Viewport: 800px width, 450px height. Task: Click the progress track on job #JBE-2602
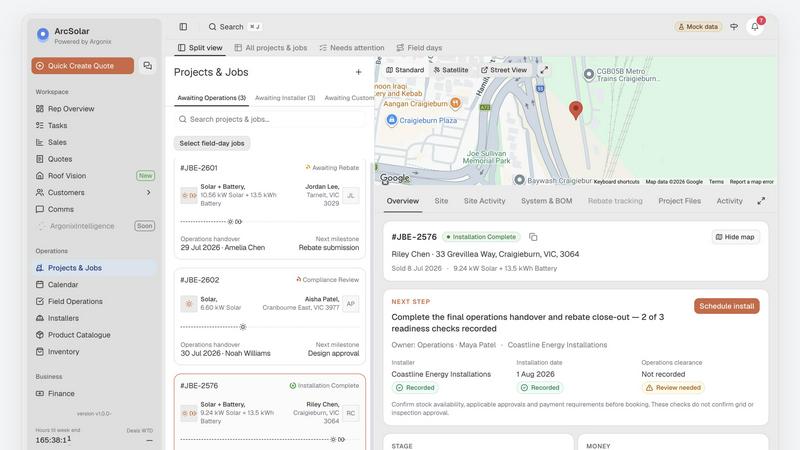pyautogui.click(x=269, y=327)
